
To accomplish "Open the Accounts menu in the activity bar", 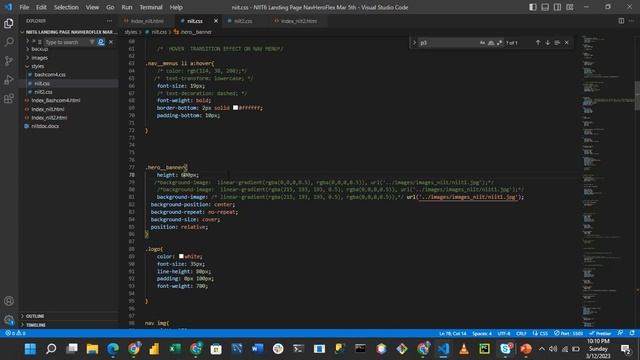I will [x=9, y=301].
